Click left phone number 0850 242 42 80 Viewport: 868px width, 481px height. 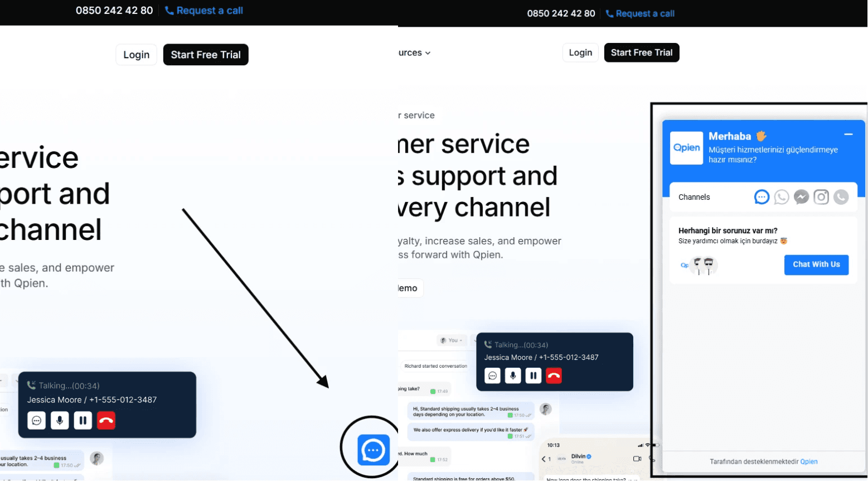click(x=114, y=11)
